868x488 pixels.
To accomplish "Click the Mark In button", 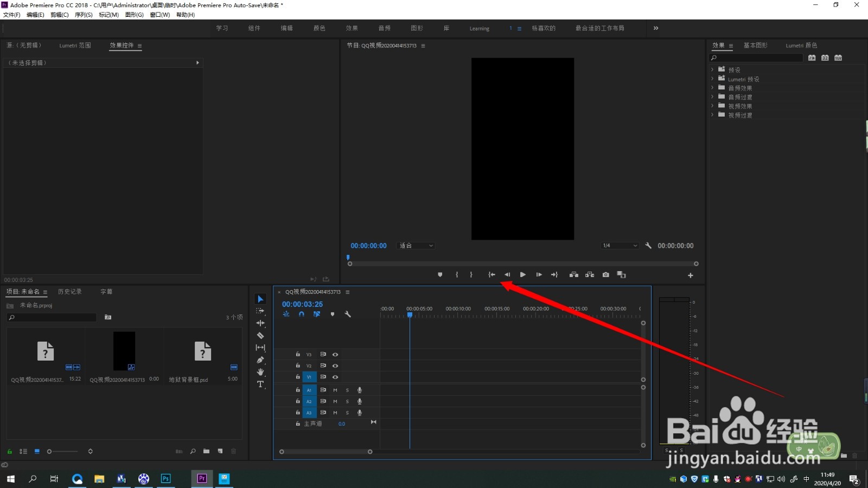I will (x=457, y=275).
